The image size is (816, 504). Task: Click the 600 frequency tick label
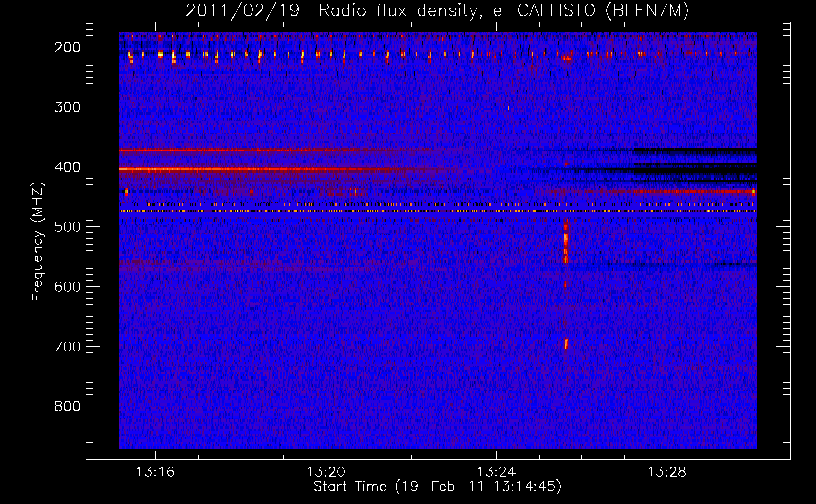pos(68,287)
